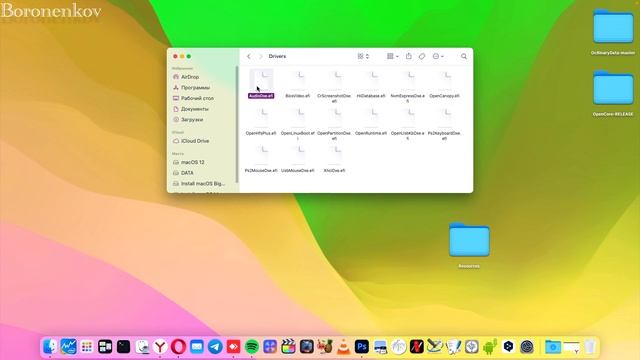Select the OpenLinuxBoot.efi file
The image size is (640, 360).
[x=298, y=124]
